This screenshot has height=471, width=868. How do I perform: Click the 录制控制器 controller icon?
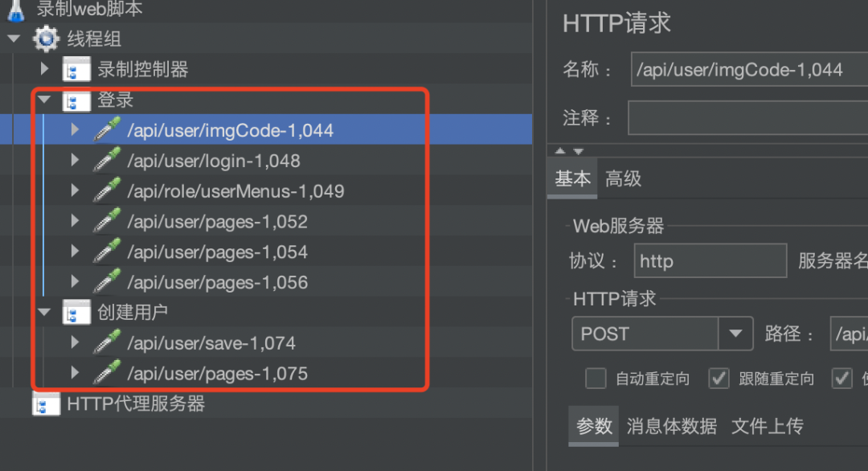(76, 69)
